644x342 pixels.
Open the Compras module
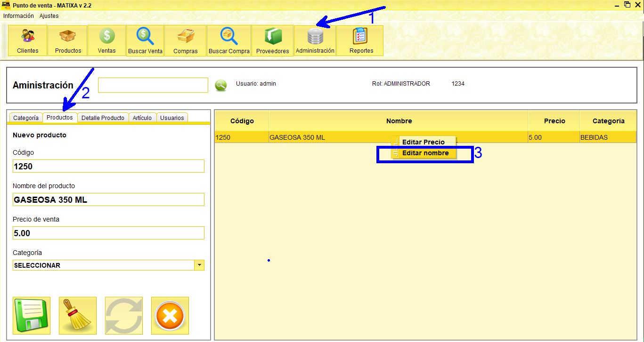click(186, 40)
